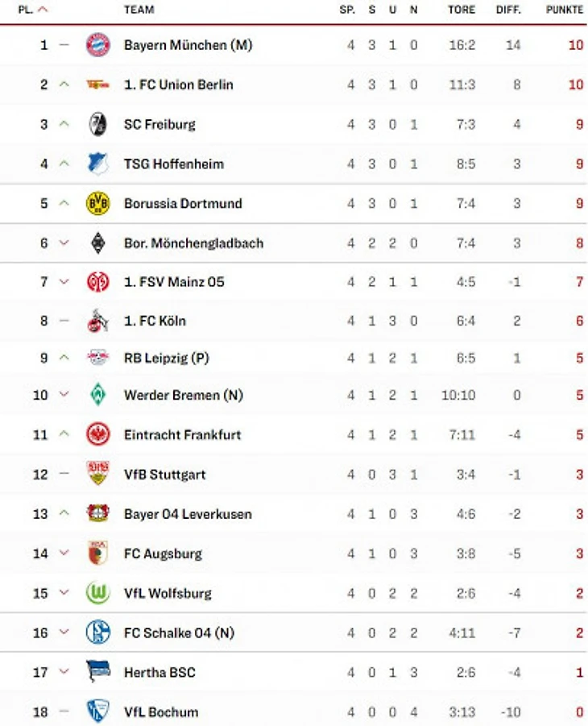Click the VfL Wolfsburg logo

tap(97, 593)
